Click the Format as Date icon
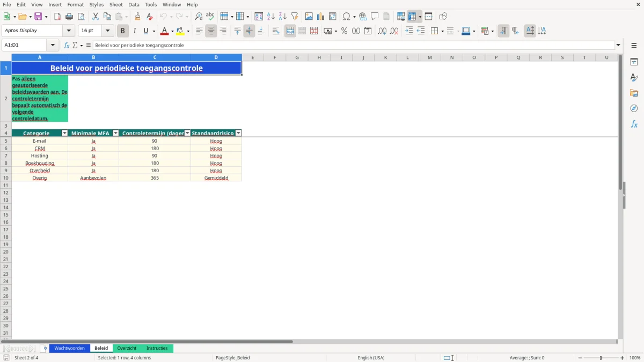644x362 pixels. coord(368,31)
